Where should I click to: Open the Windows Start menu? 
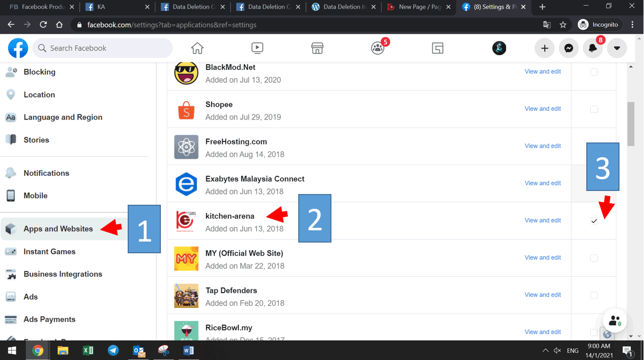click(x=12, y=351)
